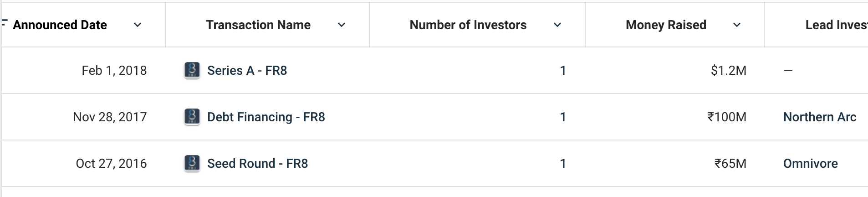Open the Number of Investors column chevron
The height and width of the screenshot is (197, 868).
tap(557, 25)
